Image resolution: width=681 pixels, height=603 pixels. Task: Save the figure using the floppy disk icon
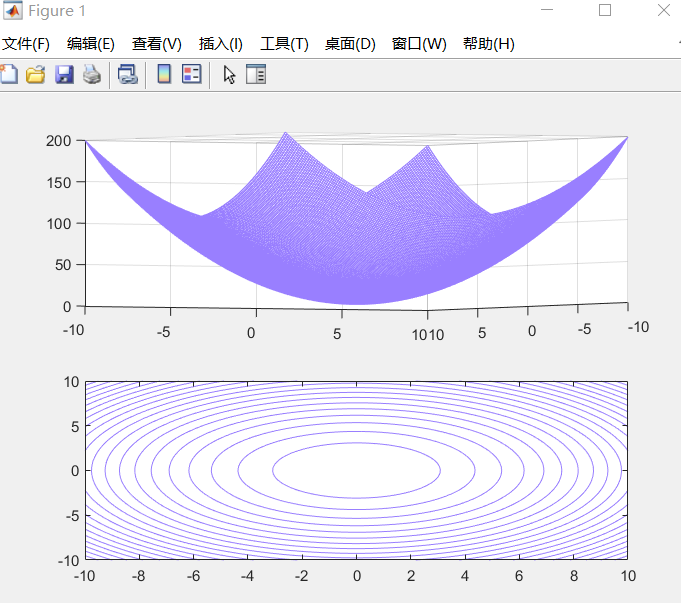pos(64,74)
